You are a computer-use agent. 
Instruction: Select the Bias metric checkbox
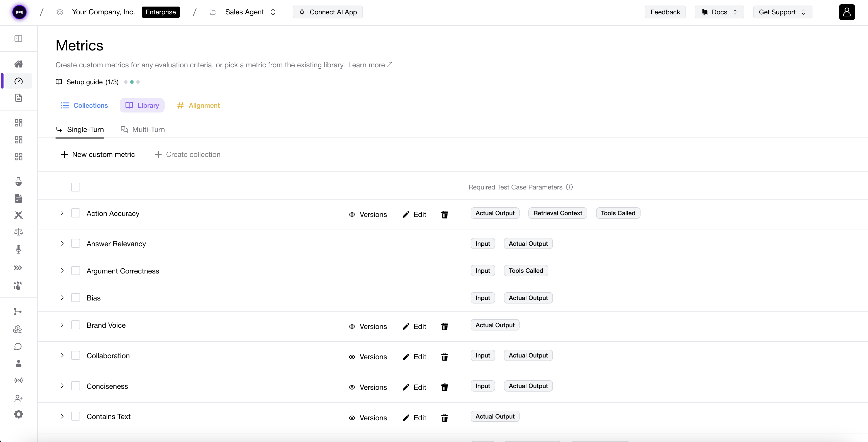click(x=75, y=298)
